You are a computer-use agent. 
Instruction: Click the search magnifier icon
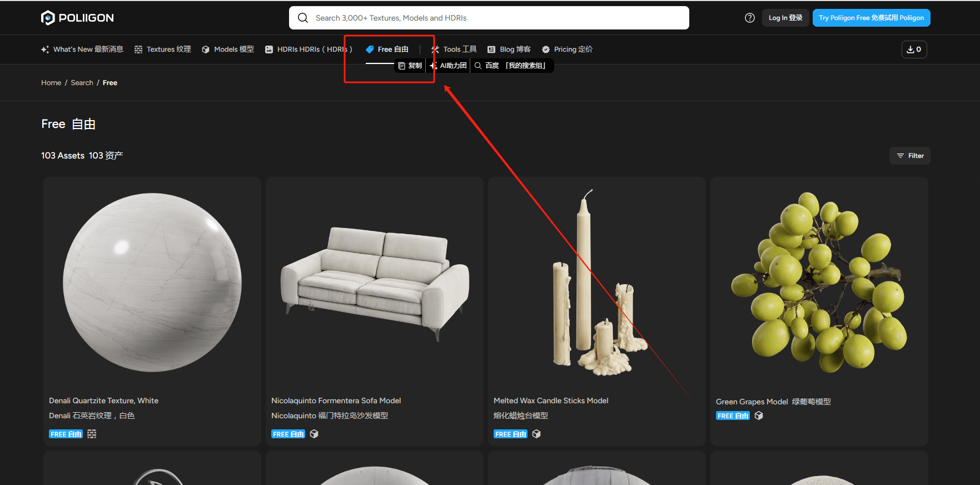pyautogui.click(x=303, y=18)
